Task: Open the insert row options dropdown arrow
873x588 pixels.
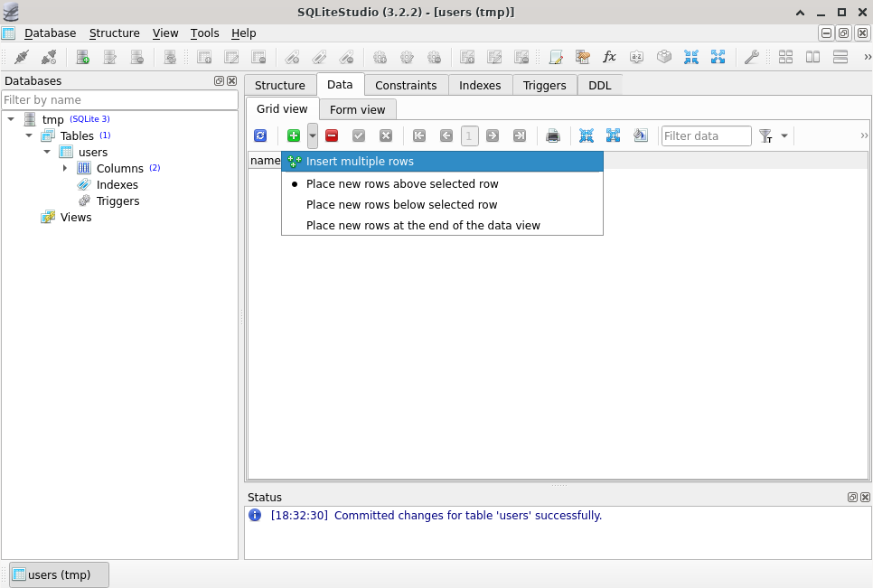Action: [313, 135]
